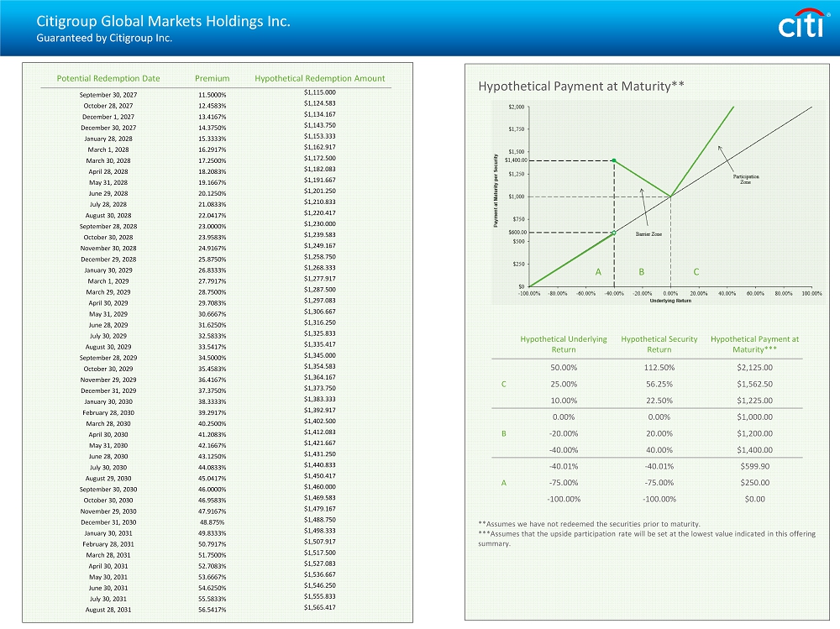Click redemption amount '$1,201.250'

[x=320, y=191]
